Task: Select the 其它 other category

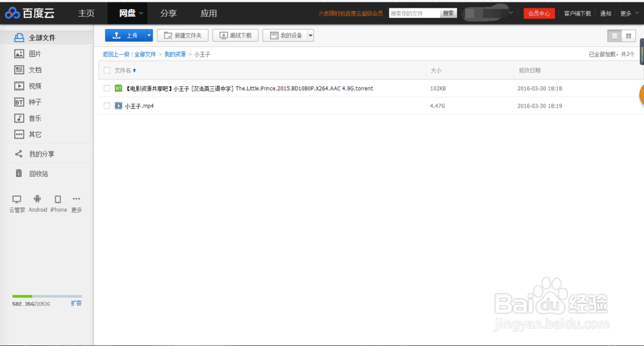Action: pos(27,135)
